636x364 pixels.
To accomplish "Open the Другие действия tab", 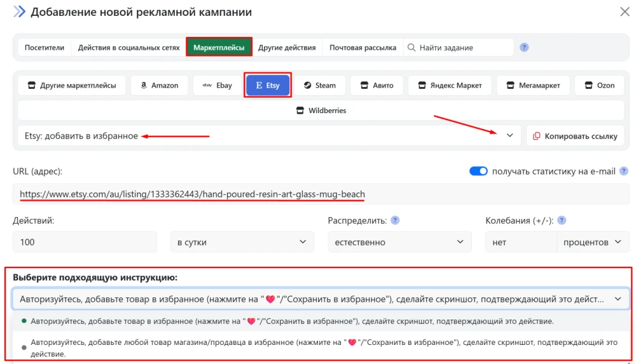I will 287,48.
